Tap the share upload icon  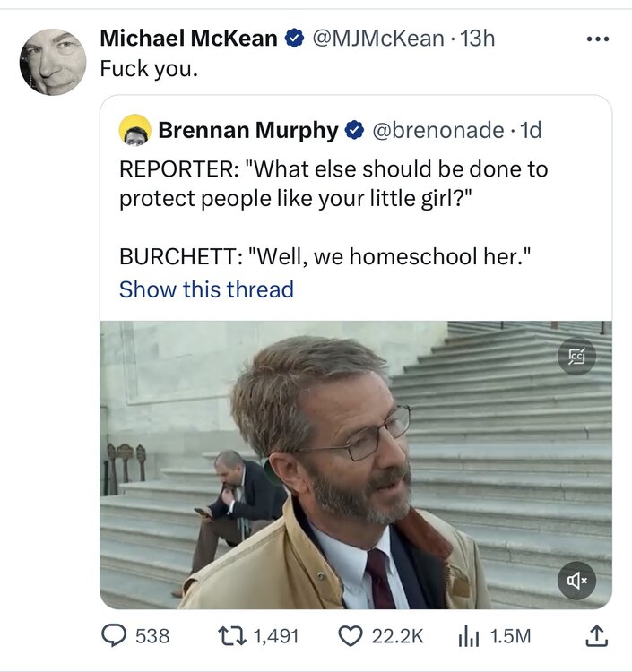click(x=596, y=635)
